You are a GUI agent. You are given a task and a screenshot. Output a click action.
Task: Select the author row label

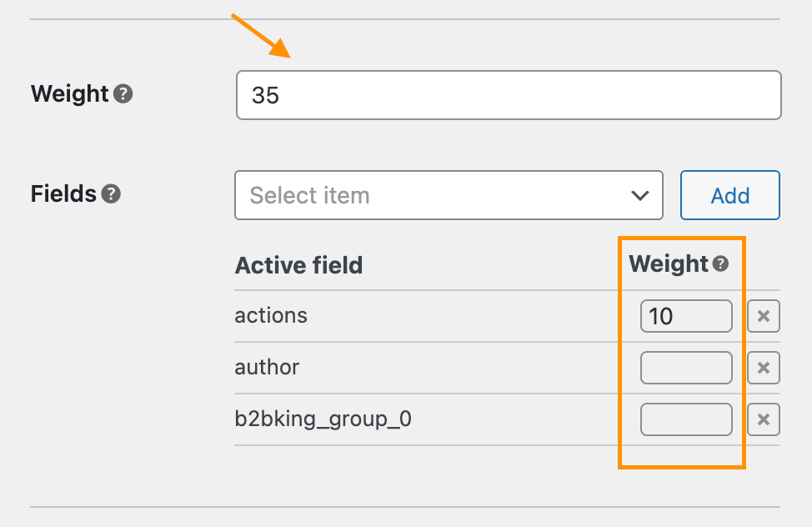pos(267,368)
